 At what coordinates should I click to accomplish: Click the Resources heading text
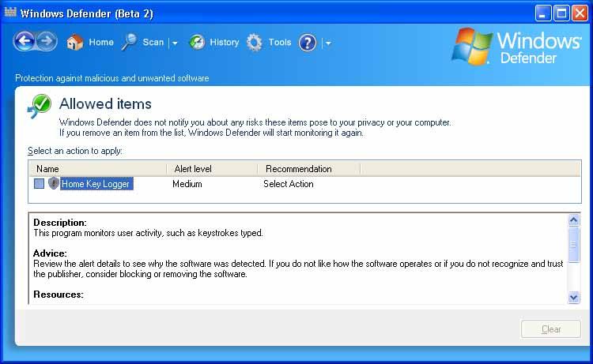pos(59,295)
